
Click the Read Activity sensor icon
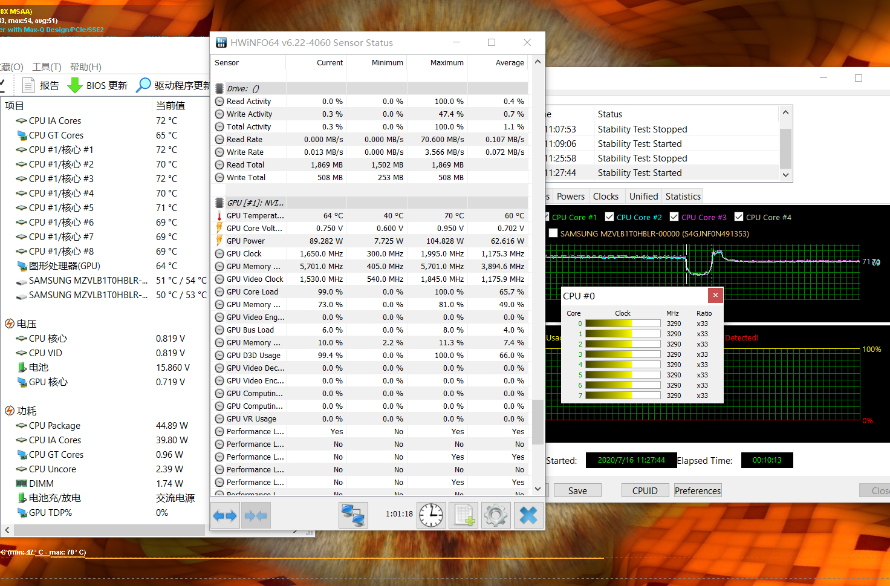[x=220, y=101]
